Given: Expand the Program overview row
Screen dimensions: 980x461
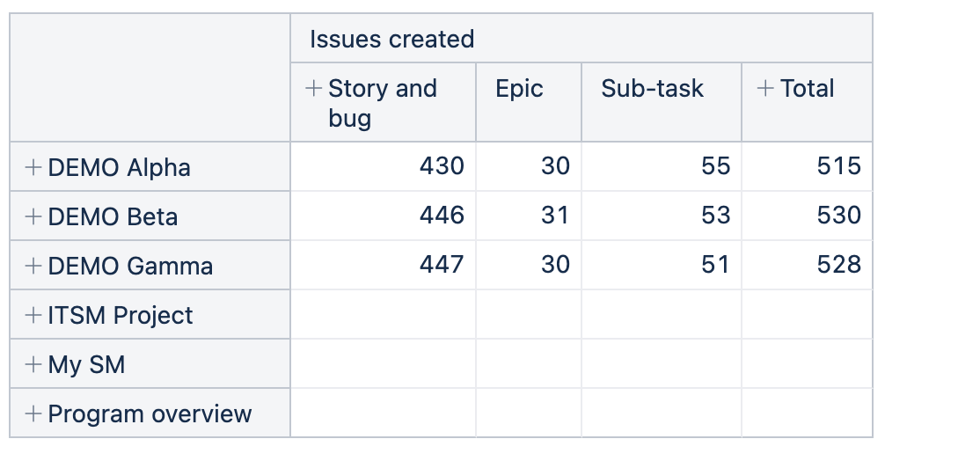Looking at the screenshot, I should (x=33, y=413).
